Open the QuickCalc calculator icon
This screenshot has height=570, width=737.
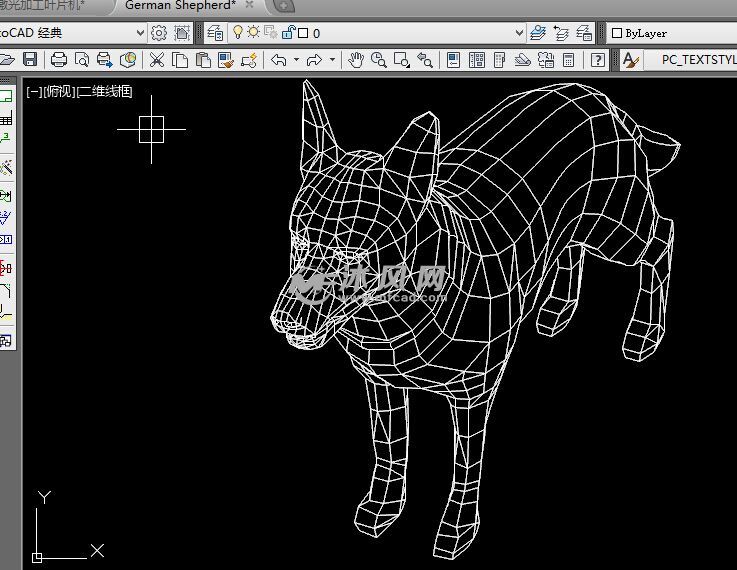click(568, 60)
